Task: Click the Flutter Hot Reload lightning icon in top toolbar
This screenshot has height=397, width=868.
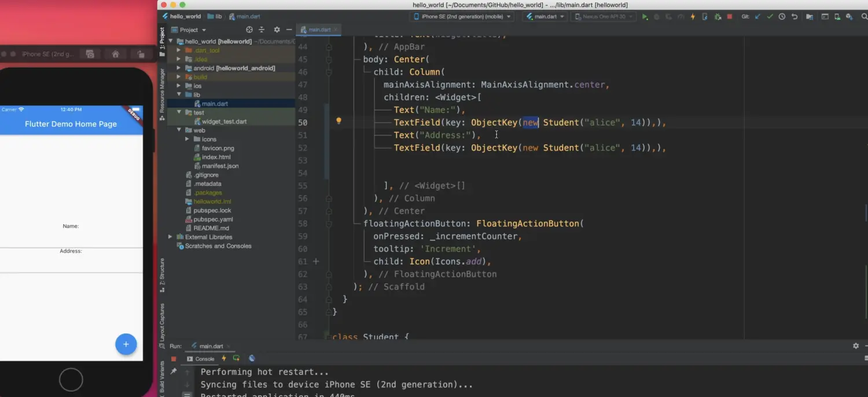Action: 693,17
